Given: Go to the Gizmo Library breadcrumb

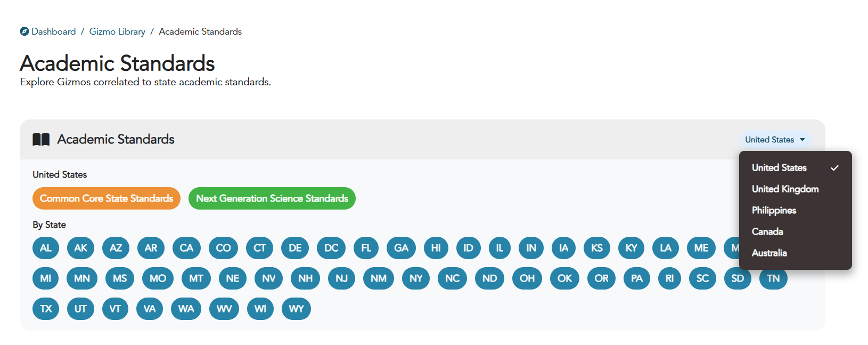Looking at the screenshot, I should point(117,31).
